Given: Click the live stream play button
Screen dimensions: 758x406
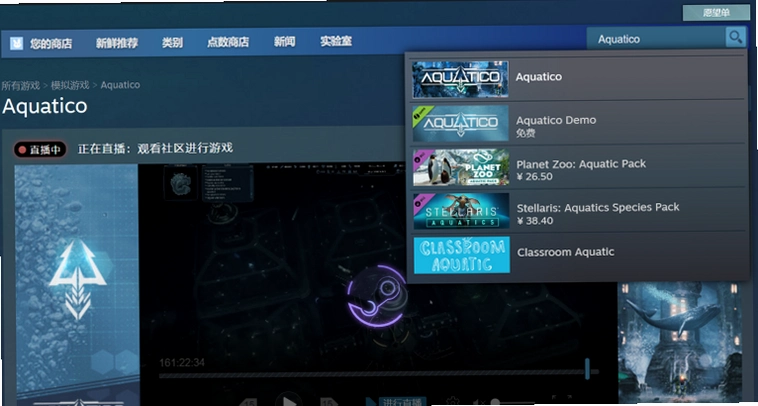Looking at the screenshot, I should coord(289,401).
